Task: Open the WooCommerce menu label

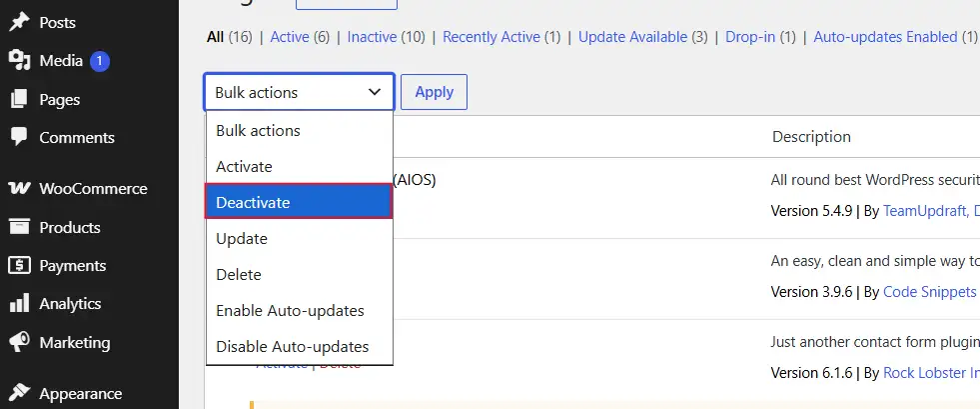Action: (x=93, y=189)
